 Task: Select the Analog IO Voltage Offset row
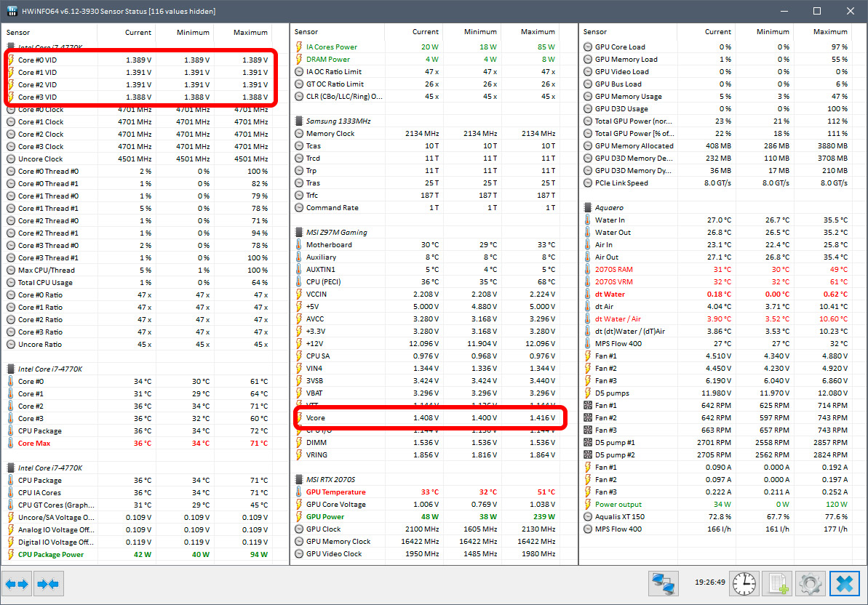[138, 529]
